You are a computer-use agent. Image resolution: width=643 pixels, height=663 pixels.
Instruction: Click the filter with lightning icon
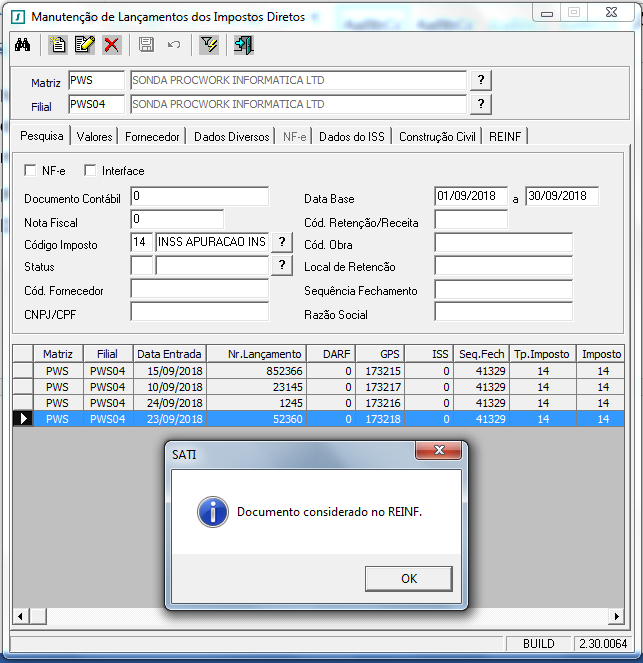click(x=209, y=45)
